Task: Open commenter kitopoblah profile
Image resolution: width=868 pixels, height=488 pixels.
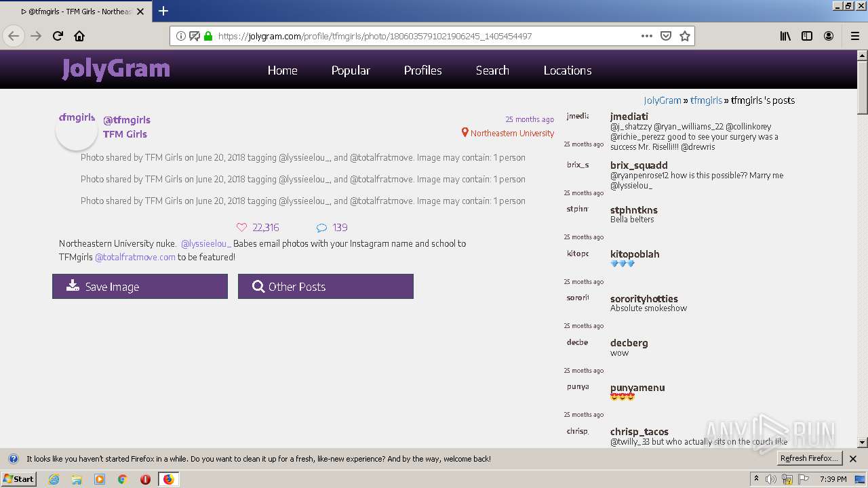Action: click(635, 254)
